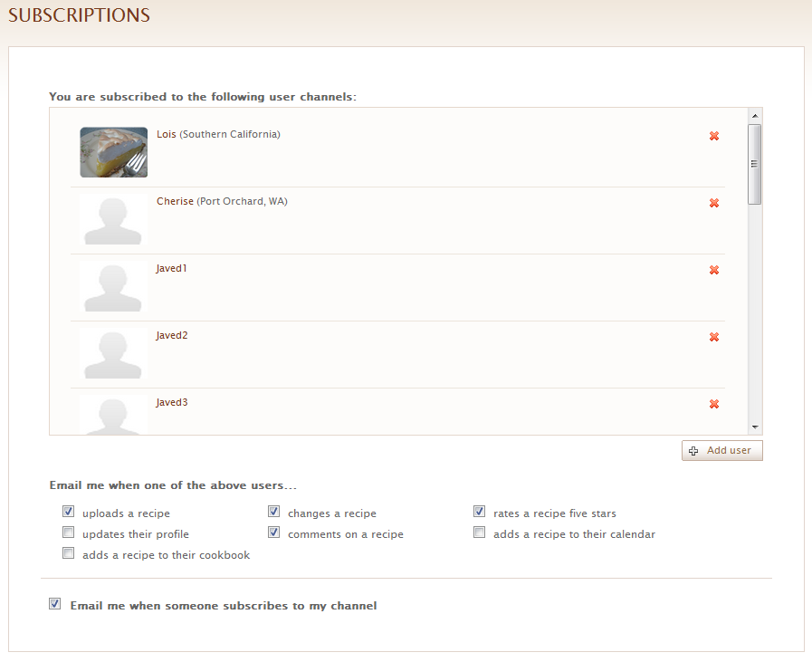Click red X next to Javed1
Viewport: 812px width, 662px height.
coord(713,270)
